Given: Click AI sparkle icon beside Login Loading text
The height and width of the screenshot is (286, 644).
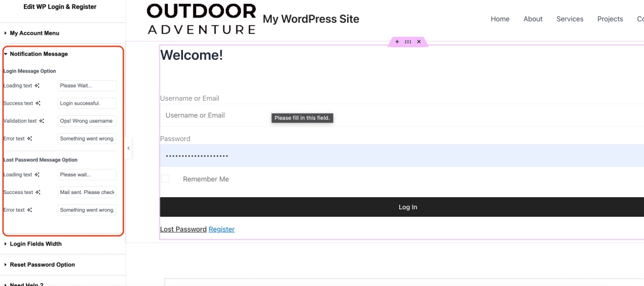Looking at the screenshot, I should click(37, 86).
